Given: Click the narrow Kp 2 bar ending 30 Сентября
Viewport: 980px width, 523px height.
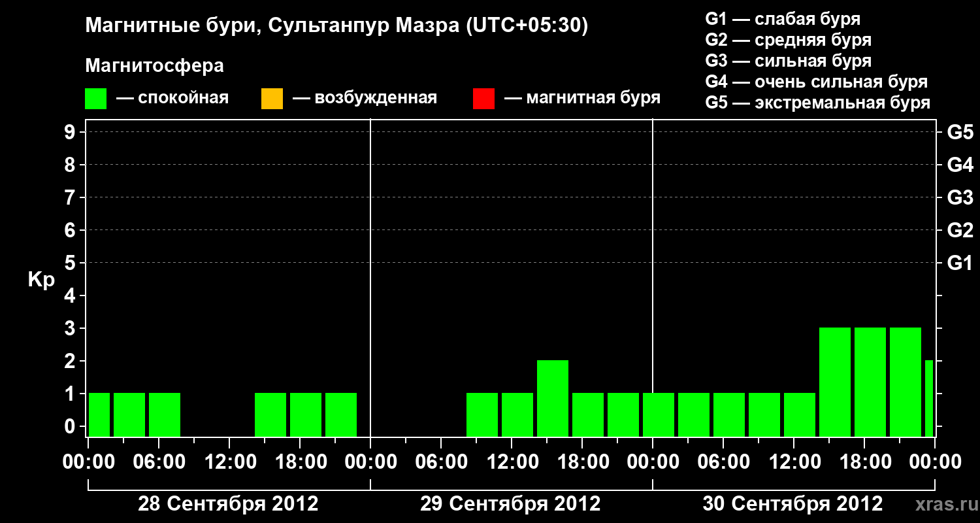Looking at the screenshot, I should [x=929, y=398].
